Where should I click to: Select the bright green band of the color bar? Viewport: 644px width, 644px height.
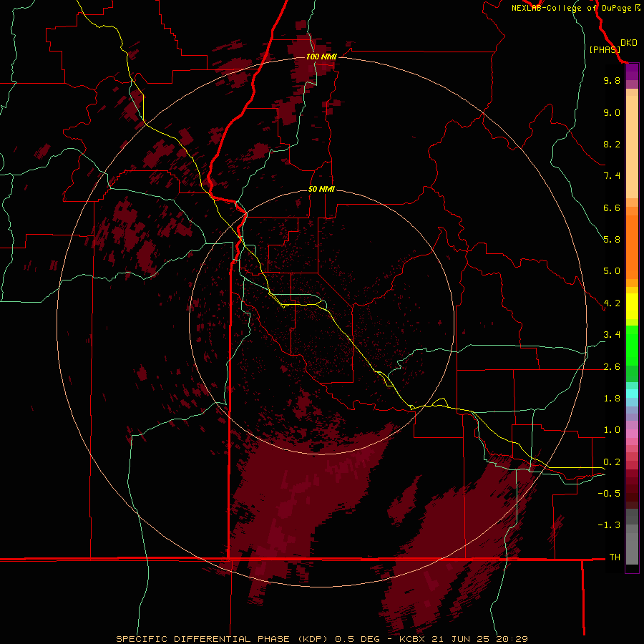[x=632, y=346]
